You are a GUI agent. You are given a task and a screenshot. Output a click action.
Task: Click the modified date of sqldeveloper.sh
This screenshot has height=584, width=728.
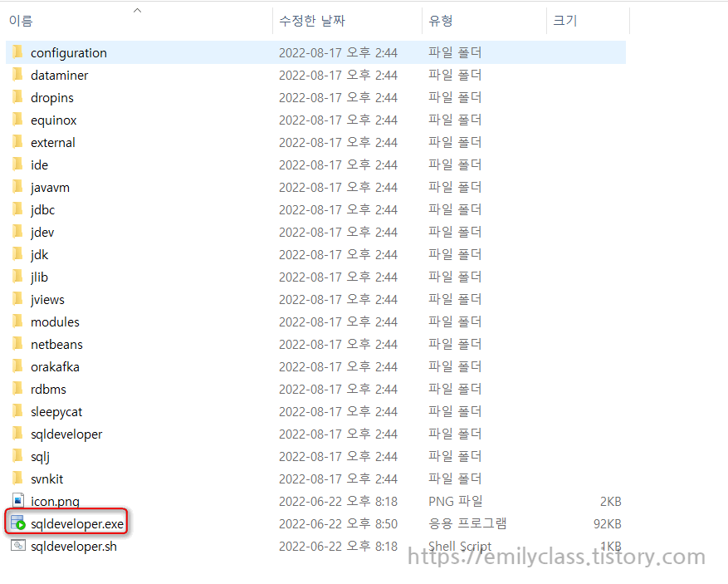[338, 547]
